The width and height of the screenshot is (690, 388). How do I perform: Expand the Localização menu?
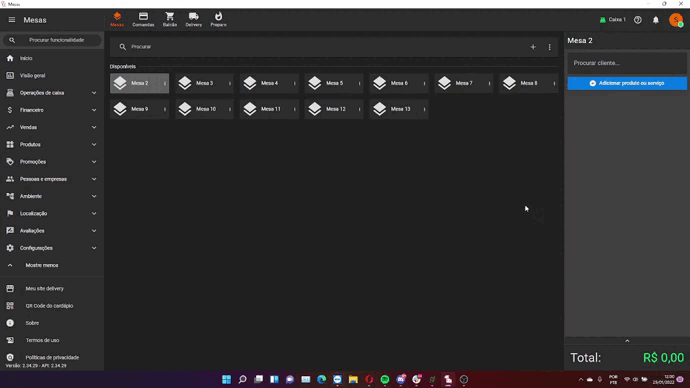(x=52, y=213)
